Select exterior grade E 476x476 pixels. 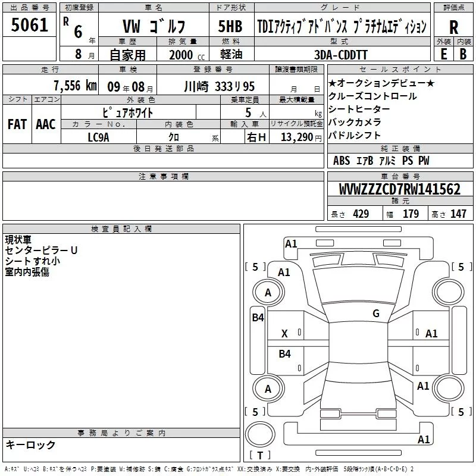[443, 54]
